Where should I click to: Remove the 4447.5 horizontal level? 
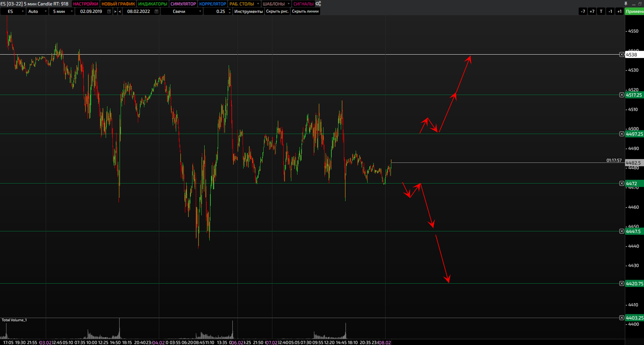click(621, 231)
